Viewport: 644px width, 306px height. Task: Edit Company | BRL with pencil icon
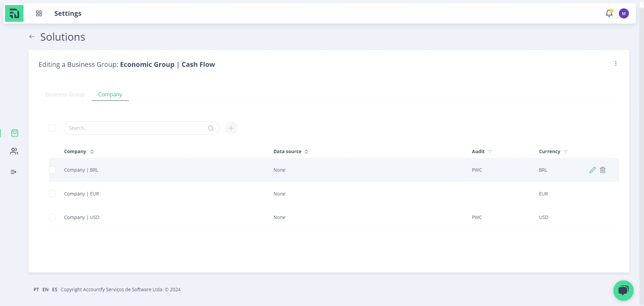point(593,170)
